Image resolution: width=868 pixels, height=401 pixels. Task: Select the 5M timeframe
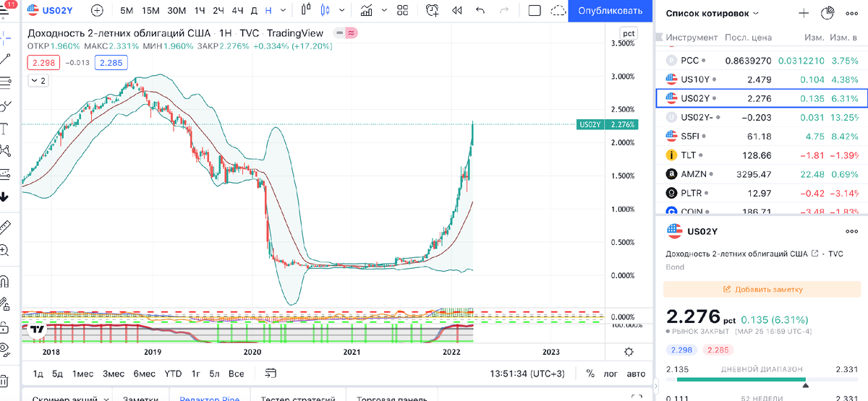(127, 11)
